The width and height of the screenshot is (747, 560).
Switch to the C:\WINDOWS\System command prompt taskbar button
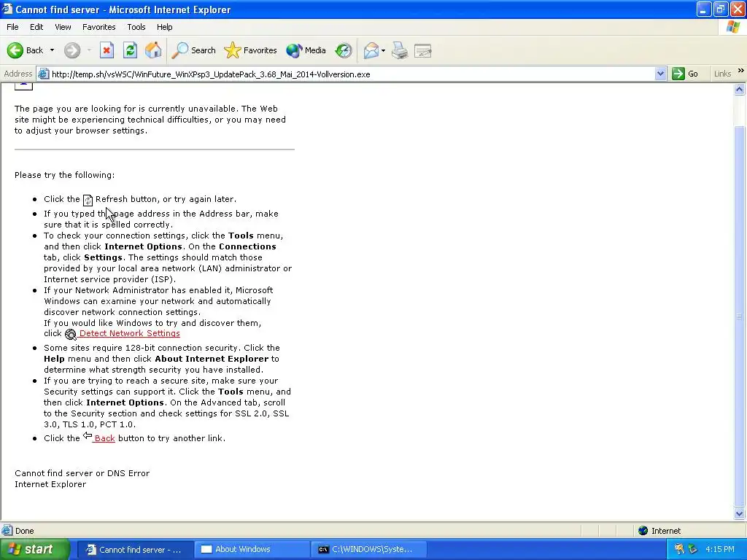tap(368, 550)
